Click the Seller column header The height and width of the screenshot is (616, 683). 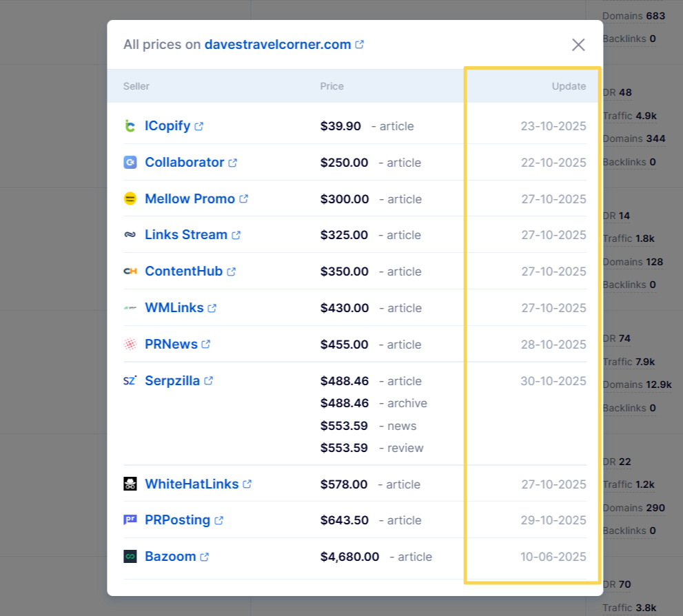pyautogui.click(x=136, y=86)
